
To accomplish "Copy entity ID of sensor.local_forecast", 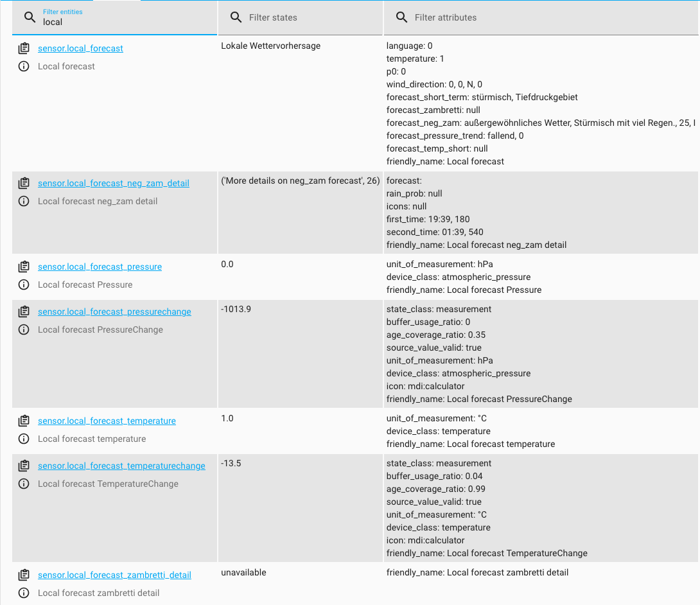I will (24, 48).
